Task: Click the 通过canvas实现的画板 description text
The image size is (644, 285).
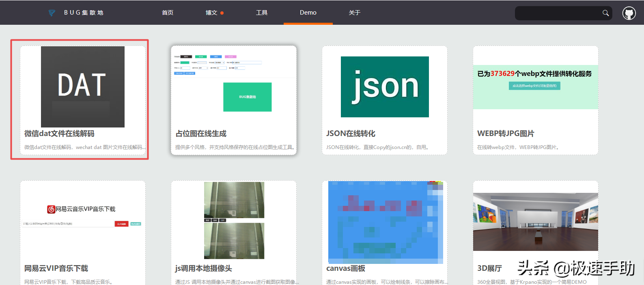Action: tap(387, 282)
